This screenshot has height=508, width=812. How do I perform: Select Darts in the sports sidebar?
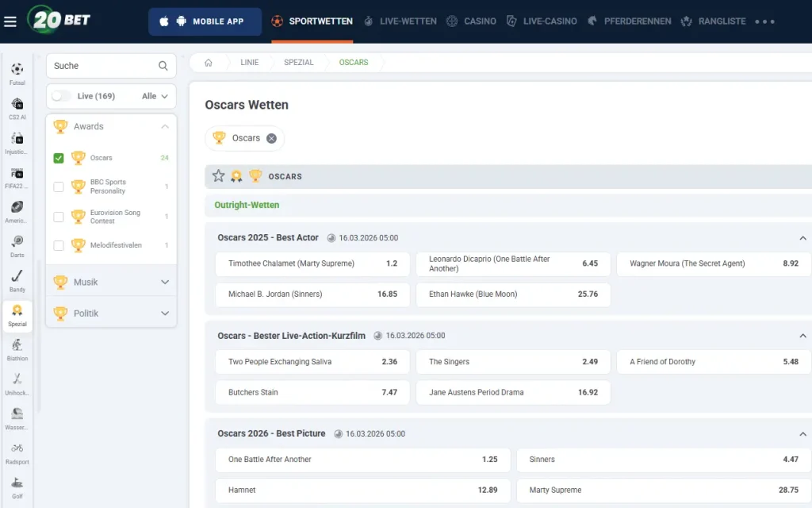click(17, 246)
